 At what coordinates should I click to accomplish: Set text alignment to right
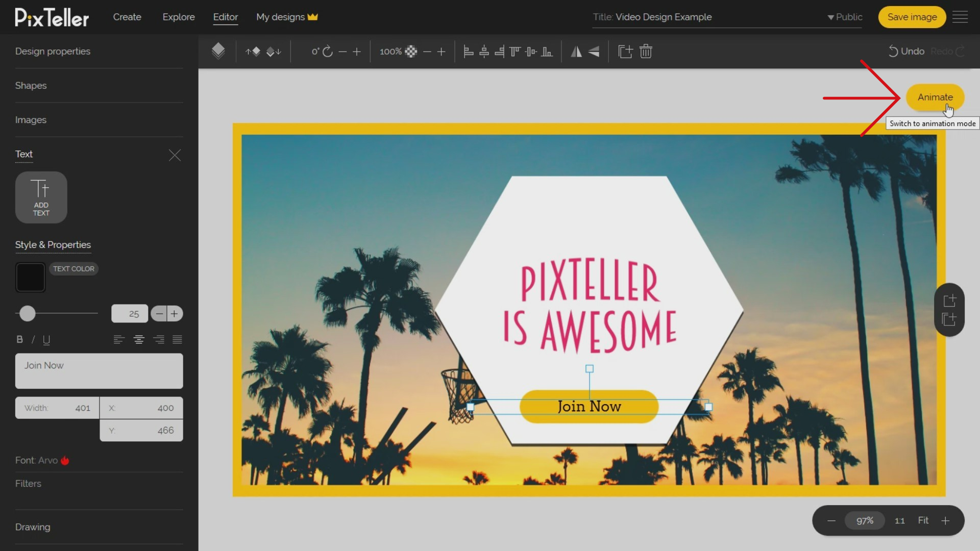159,340
